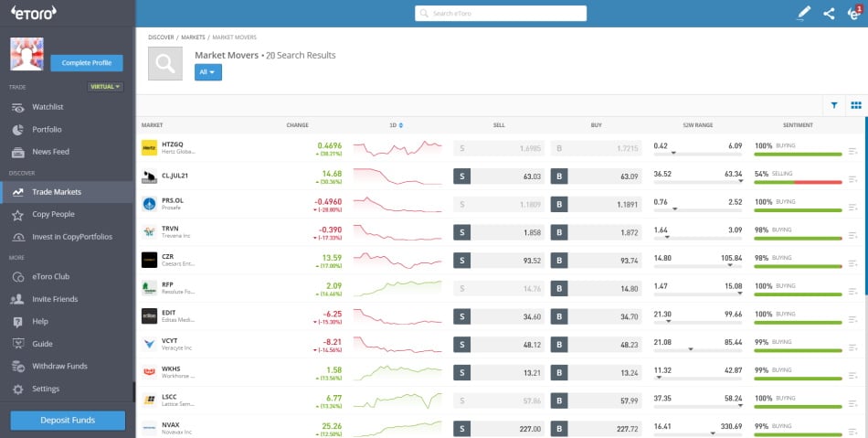Click the Search eToro input field

[x=501, y=14]
